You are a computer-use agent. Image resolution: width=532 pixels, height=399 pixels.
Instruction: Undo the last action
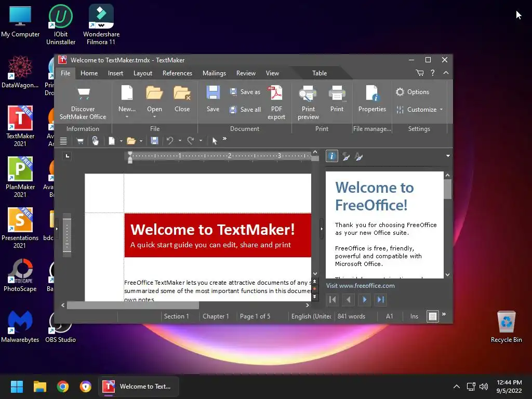[x=170, y=140]
